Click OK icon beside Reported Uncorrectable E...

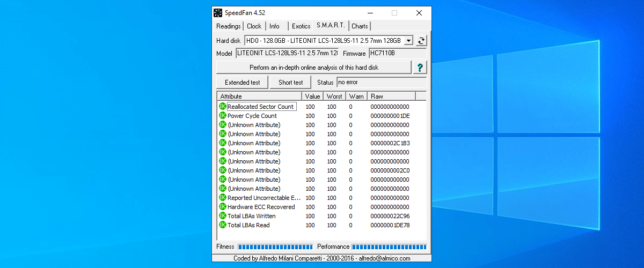(223, 197)
